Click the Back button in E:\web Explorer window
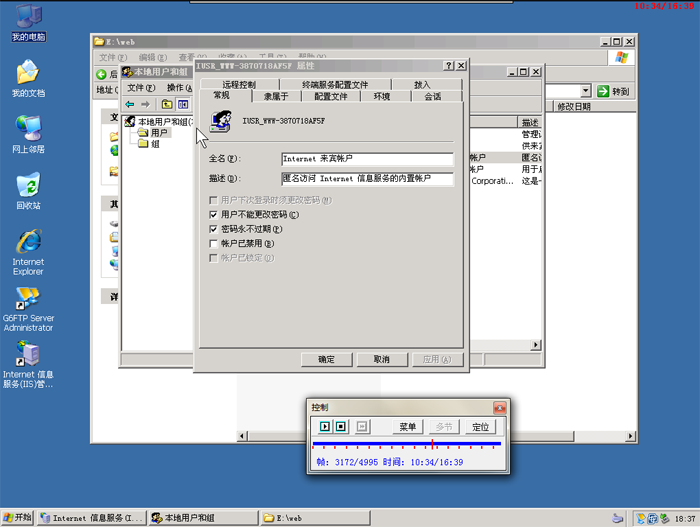The width and height of the screenshot is (700, 527). pos(106,74)
